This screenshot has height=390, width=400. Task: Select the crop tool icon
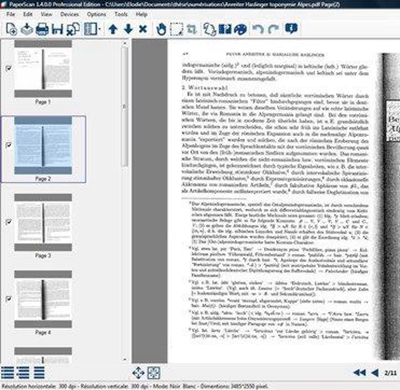click(192, 29)
